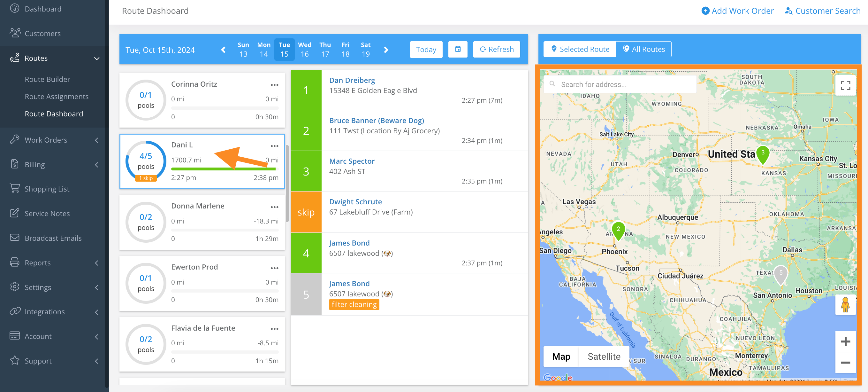Go to the previous week arrow
This screenshot has width=868, height=392.
pos(223,50)
